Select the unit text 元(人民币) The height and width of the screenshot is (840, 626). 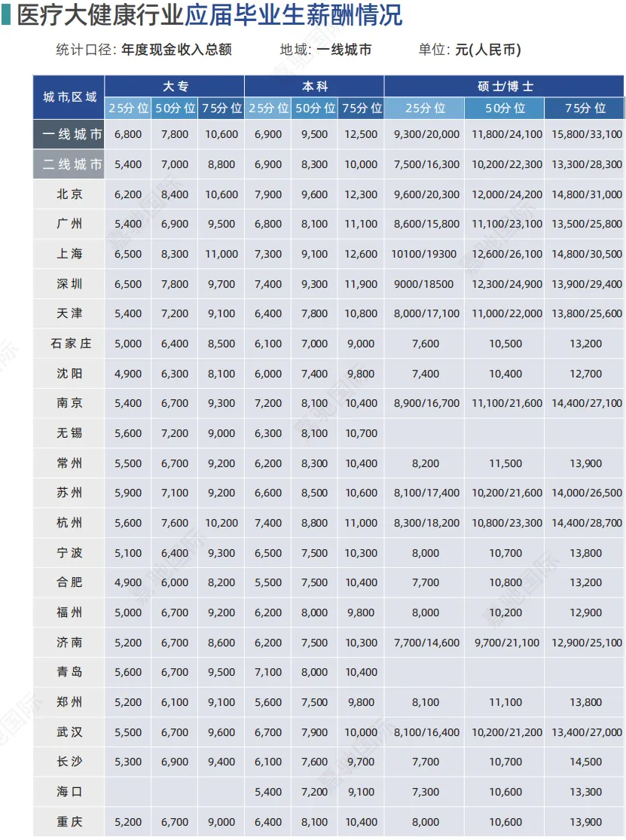[488, 50]
